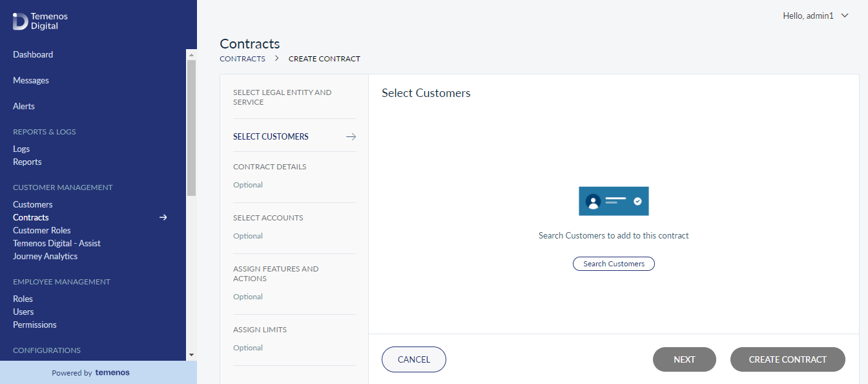The image size is (868, 384).
Task: Click the Create Contract button
Action: point(788,359)
